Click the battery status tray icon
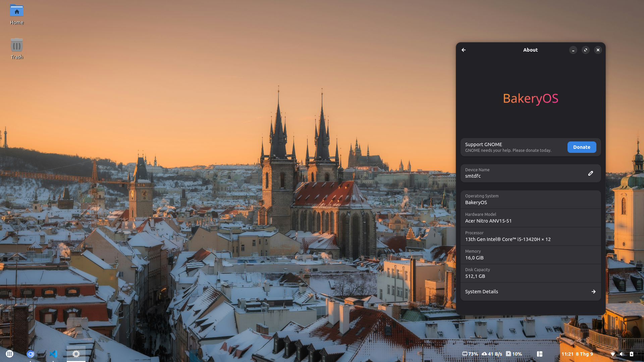 pyautogui.click(x=632, y=354)
